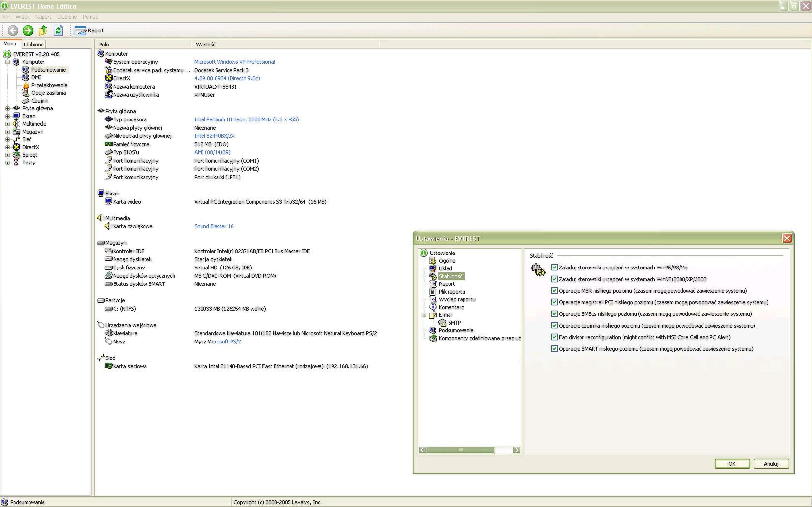Switch to the Ulubione sidebar tab
Screen dimensions: 812x507
tap(34, 45)
